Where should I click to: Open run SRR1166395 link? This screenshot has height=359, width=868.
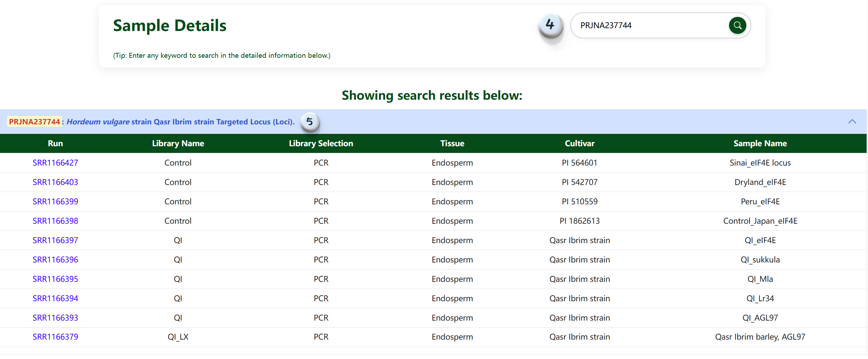[x=55, y=279]
